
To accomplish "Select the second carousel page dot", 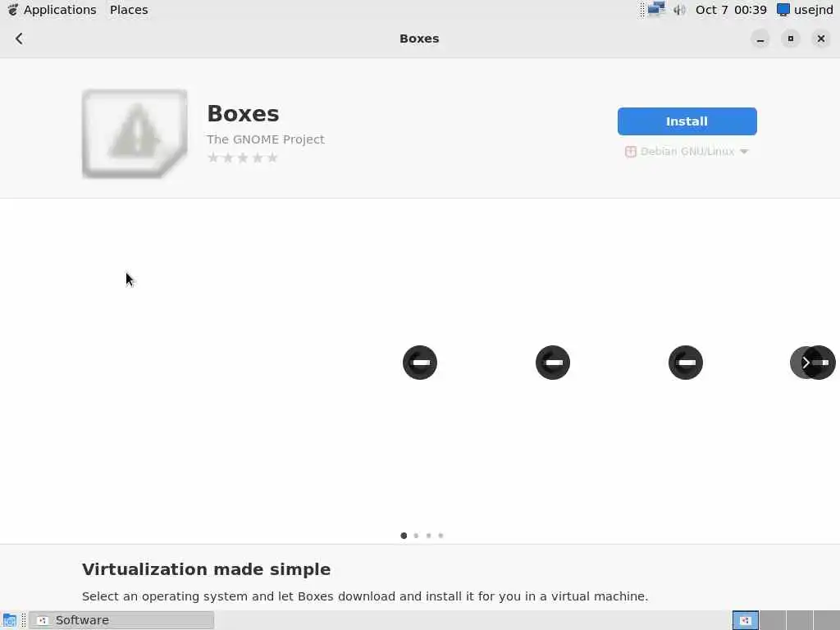I will (416, 535).
